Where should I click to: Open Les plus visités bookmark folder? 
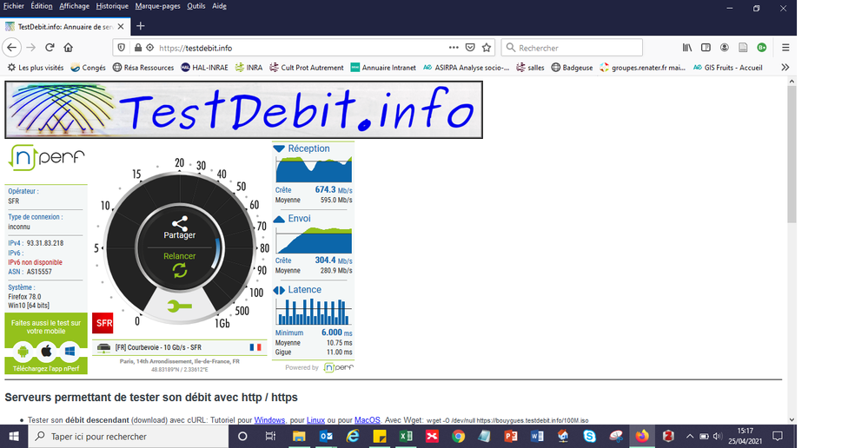pos(36,68)
